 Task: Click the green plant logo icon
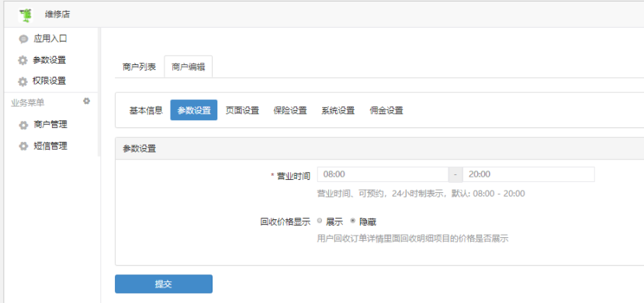pyautogui.click(x=26, y=15)
